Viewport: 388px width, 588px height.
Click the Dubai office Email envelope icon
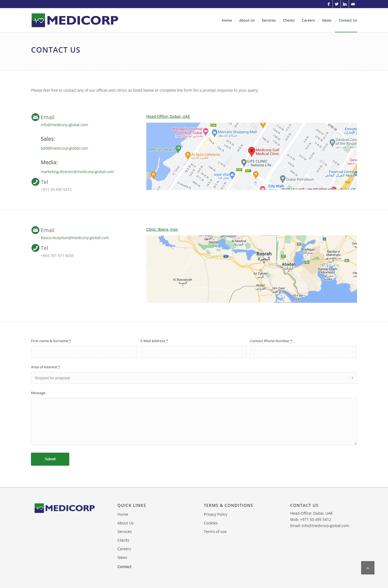pos(35,117)
